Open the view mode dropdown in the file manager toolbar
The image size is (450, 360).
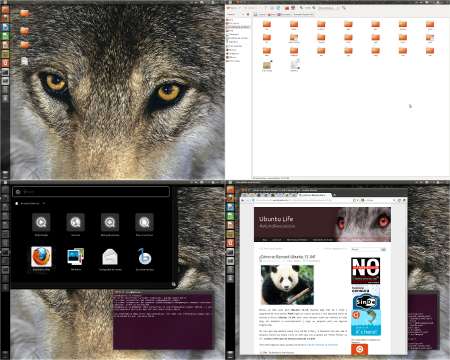pos(327,8)
